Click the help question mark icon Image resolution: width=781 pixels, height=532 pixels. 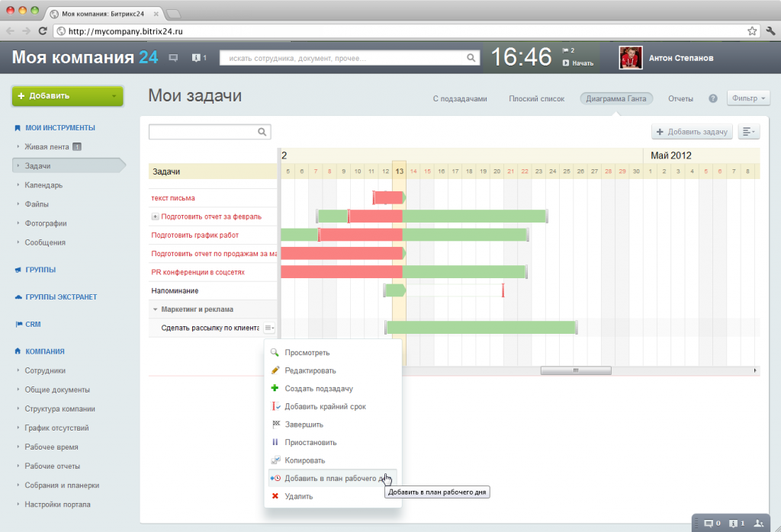(713, 98)
